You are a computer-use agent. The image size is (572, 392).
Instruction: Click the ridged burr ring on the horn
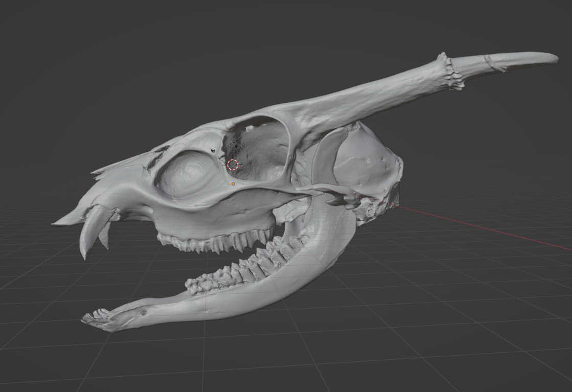point(452,73)
